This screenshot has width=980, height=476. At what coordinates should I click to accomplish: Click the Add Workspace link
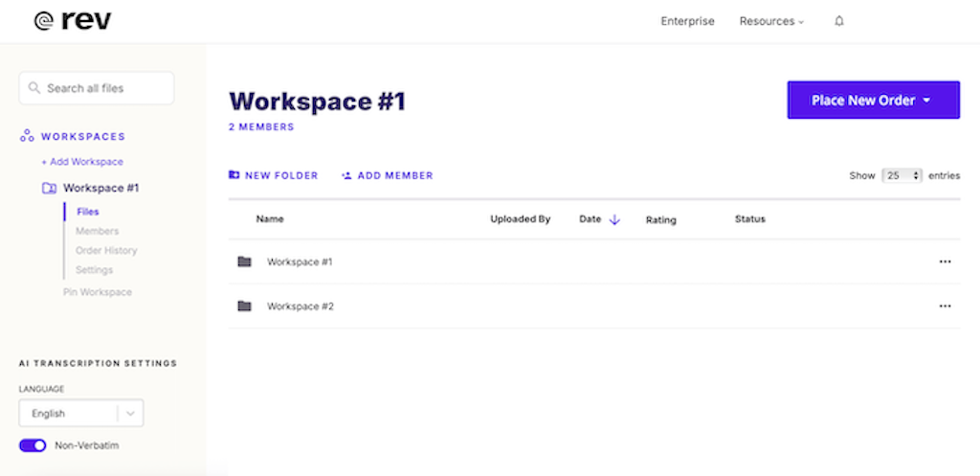81,162
